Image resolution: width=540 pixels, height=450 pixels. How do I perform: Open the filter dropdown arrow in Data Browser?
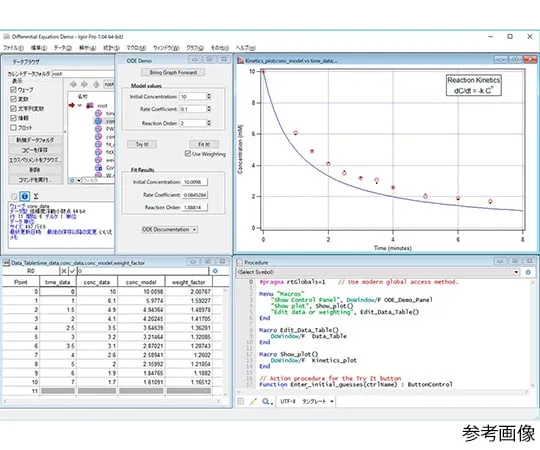(79, 180)
